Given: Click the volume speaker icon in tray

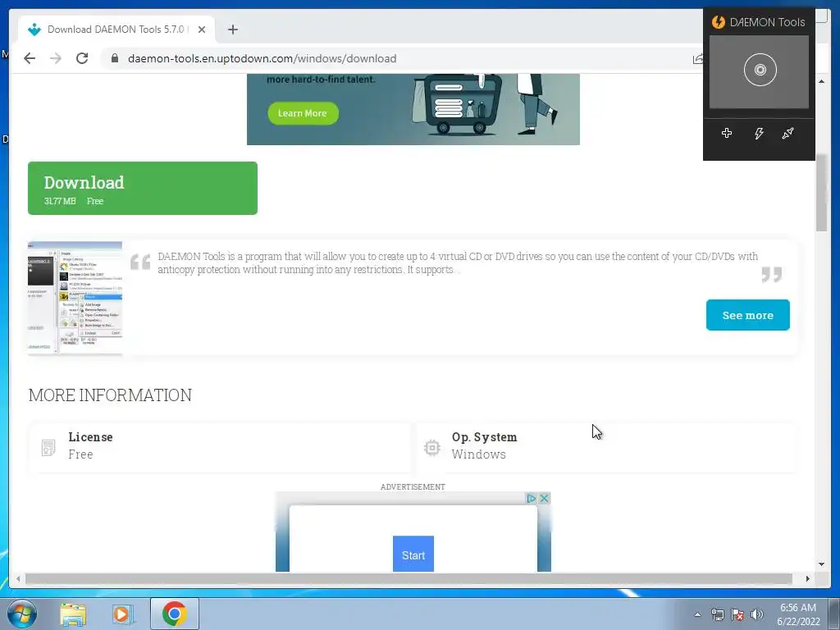Looking at the screenshot, I should pos(757,614).
